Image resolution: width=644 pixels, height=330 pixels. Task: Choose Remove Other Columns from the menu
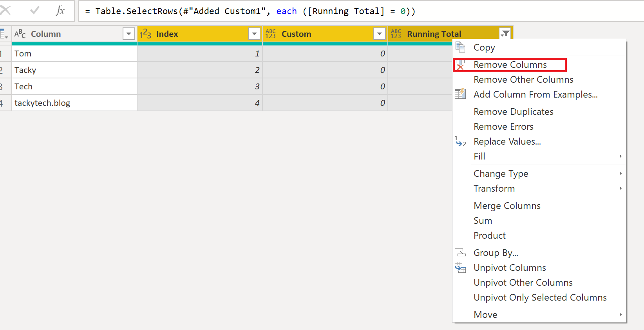(523, 80)
